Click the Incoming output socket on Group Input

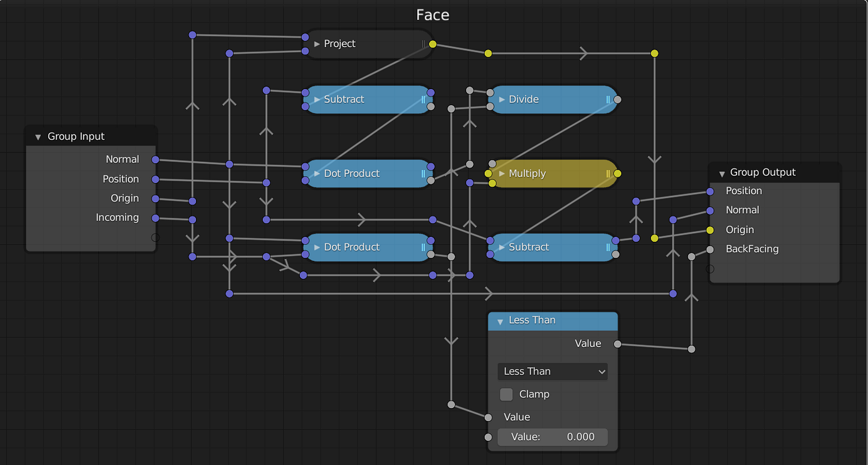pyautogui.click(x=155, y=218)
